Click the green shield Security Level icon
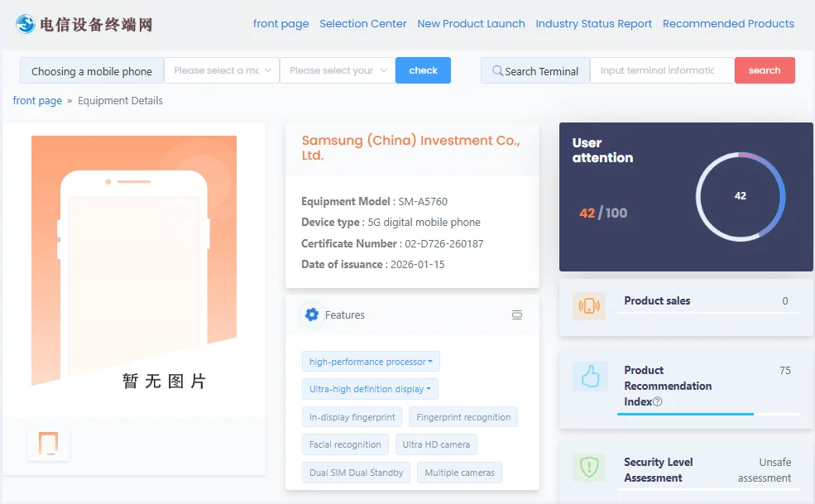Image resolution: width=815 pixels, height=504 pixels. pos(589,468)
